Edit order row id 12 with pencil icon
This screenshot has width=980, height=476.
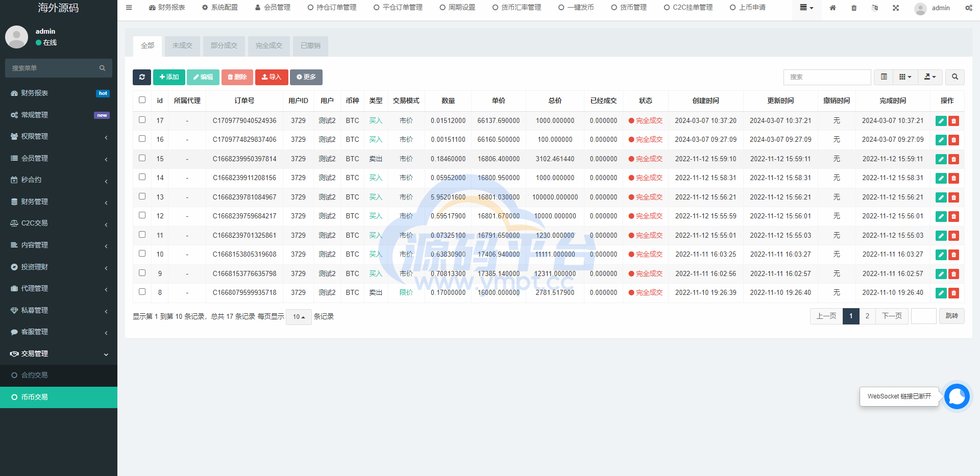[x=941, y=216]
